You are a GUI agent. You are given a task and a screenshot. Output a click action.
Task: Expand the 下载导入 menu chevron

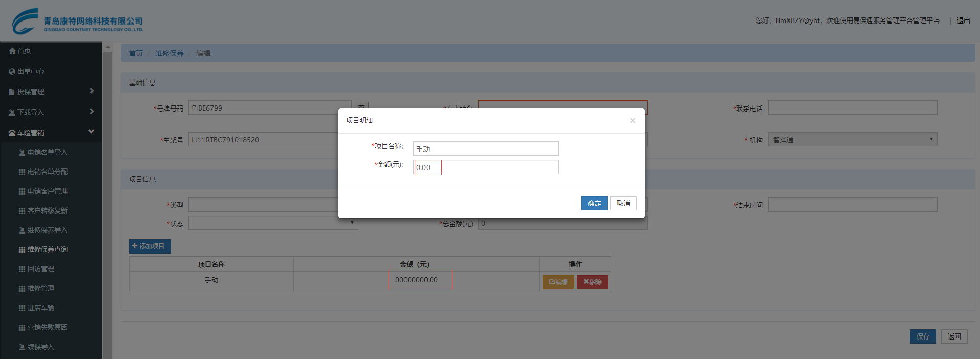[x=92, y=112]
